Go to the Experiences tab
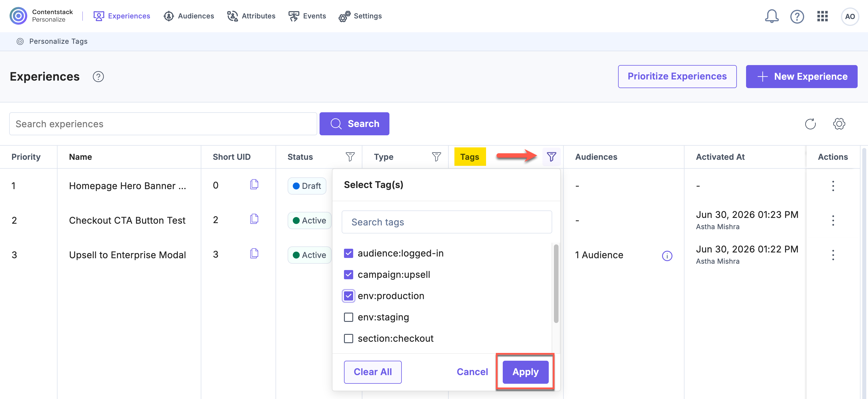Viewport: 868px width, 399px height. 121,16
